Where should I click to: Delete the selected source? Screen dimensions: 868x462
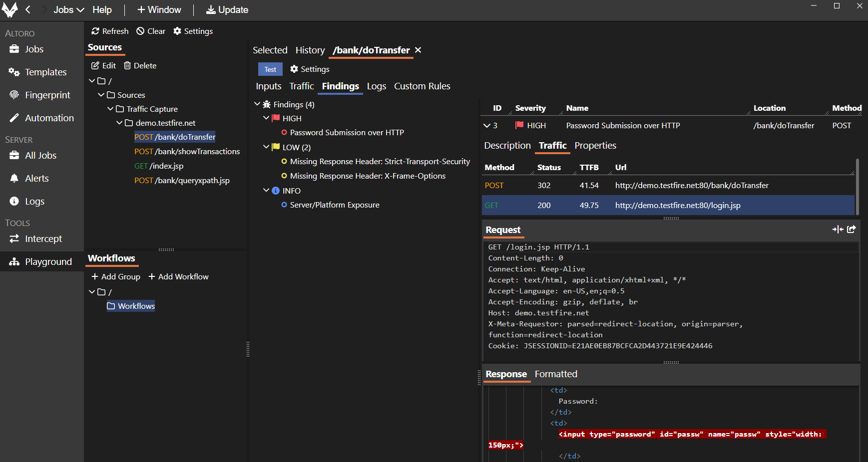point(140,65)
